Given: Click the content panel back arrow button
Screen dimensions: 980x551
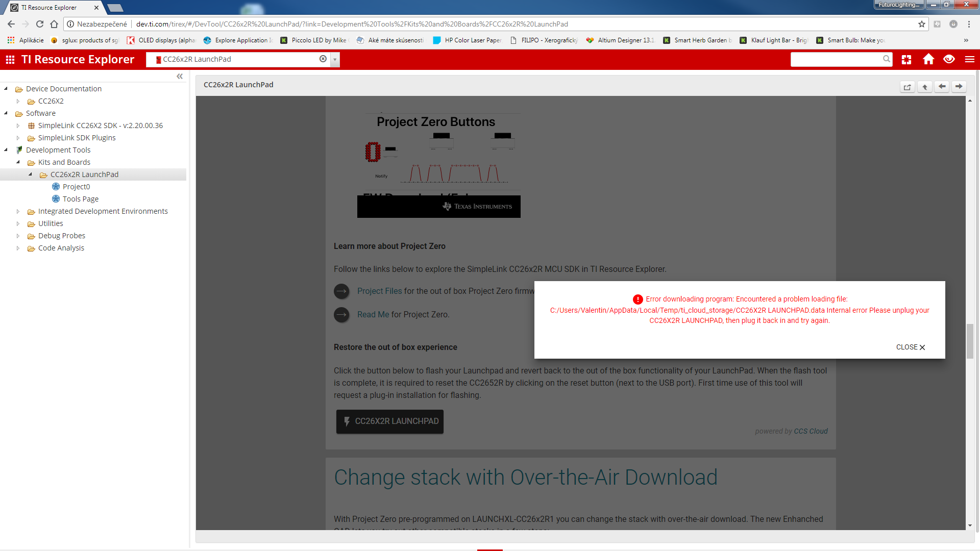Looking at the screenshot, I should click(942, 87).
